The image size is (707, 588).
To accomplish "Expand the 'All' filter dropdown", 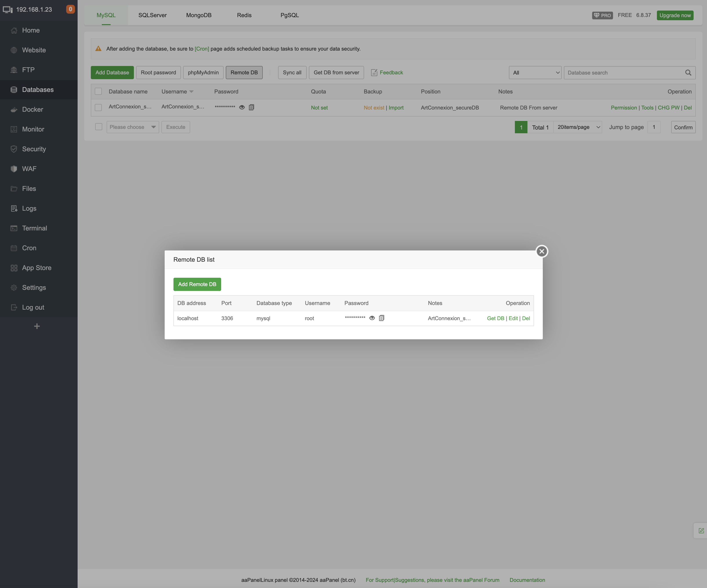I will [x=535, y=73].
